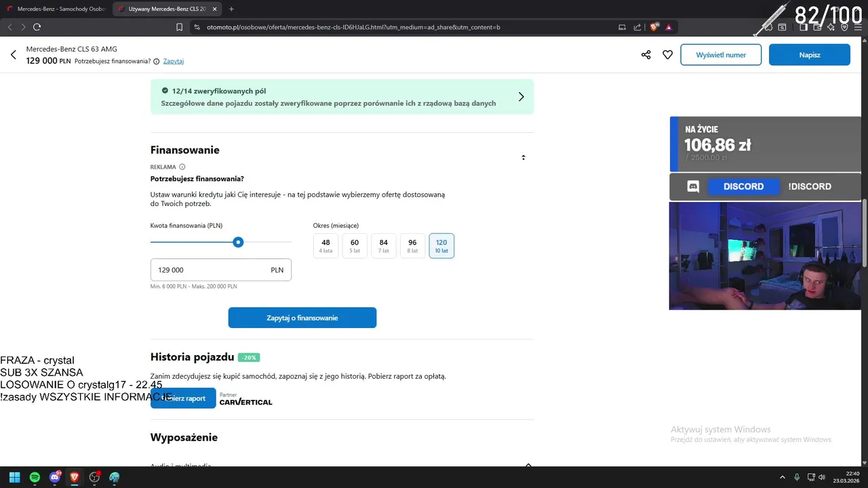The width and height of the screenshot is (868, 488).
Task: Click the browser back arrow
Action: 10,27
